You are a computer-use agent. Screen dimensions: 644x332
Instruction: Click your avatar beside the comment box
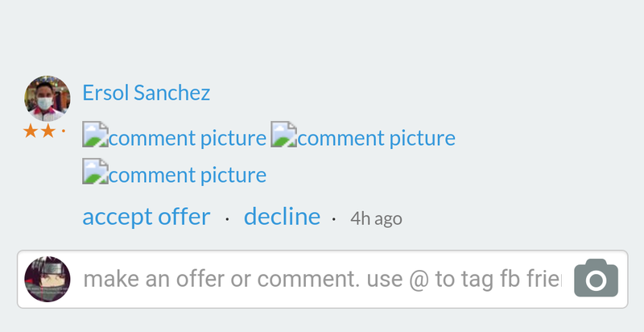point(47,280)
